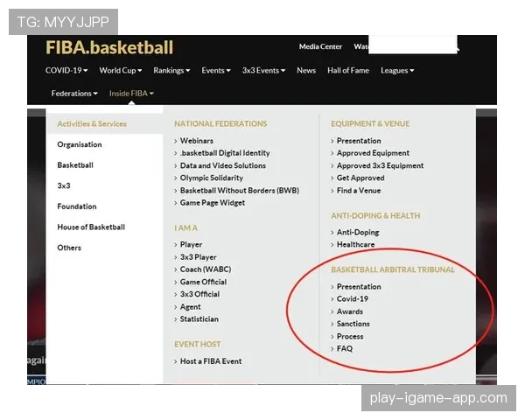Open the Healthcare link
The image size is (525, 420).
pos(355,244)
